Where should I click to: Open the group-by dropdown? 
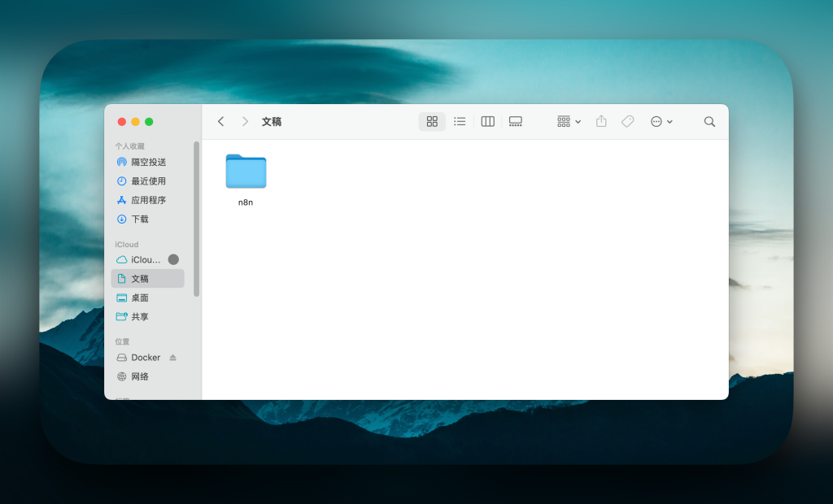click(569, 122)
